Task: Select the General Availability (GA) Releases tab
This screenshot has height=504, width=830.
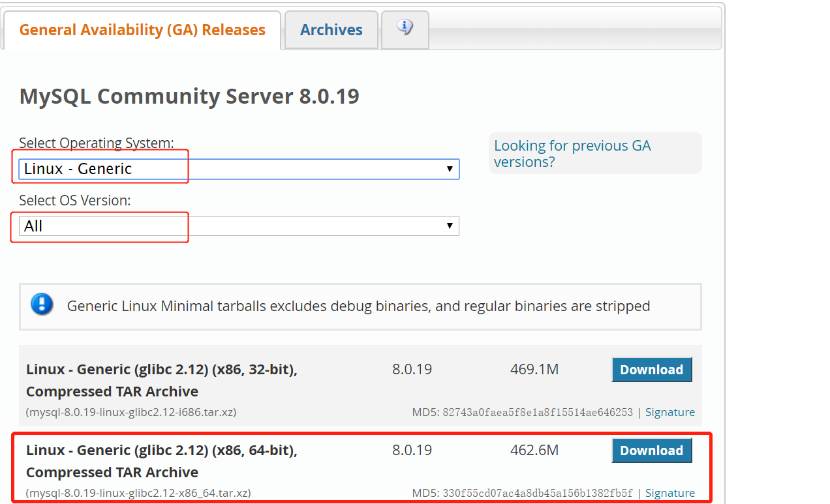Action: (x=142, y=29)
